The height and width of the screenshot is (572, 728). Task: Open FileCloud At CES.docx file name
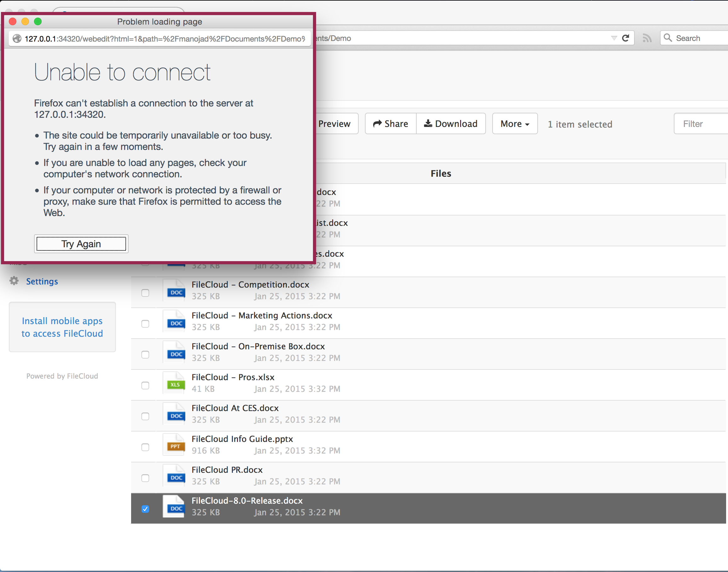(x=235, y=408)
